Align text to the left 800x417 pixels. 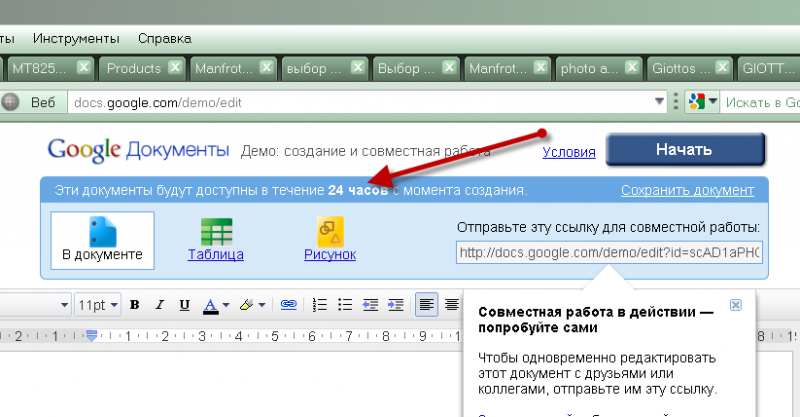point(426,305)
